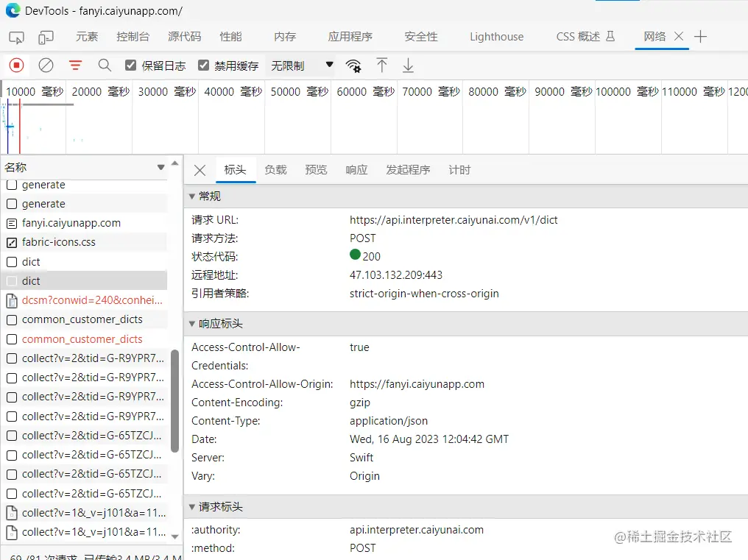Close the request details pane
Screen dimensions: 748x560
[x=200, y=170]
